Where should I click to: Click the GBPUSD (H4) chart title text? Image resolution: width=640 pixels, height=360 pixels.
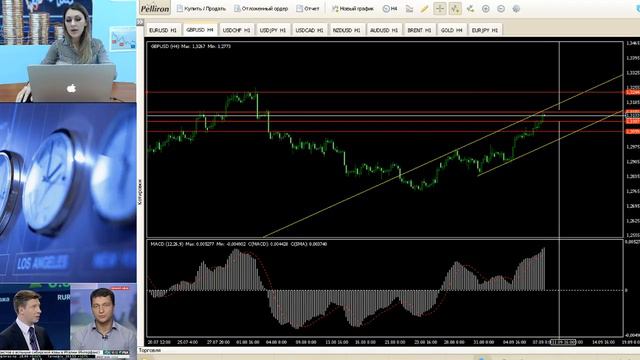tap(191, 46)
